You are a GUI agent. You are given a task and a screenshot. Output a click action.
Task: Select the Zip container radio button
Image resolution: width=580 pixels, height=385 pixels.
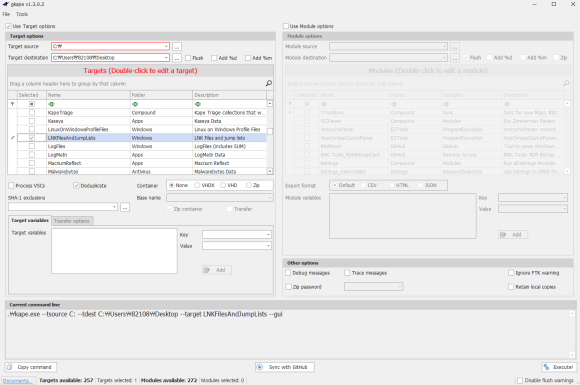(249, 185)
